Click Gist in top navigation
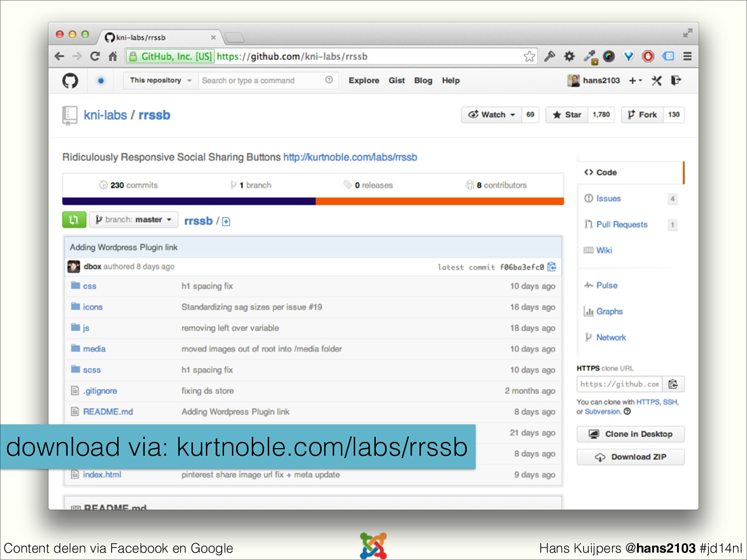This screenshot has height=560, width=747. (x=396, y=81)
